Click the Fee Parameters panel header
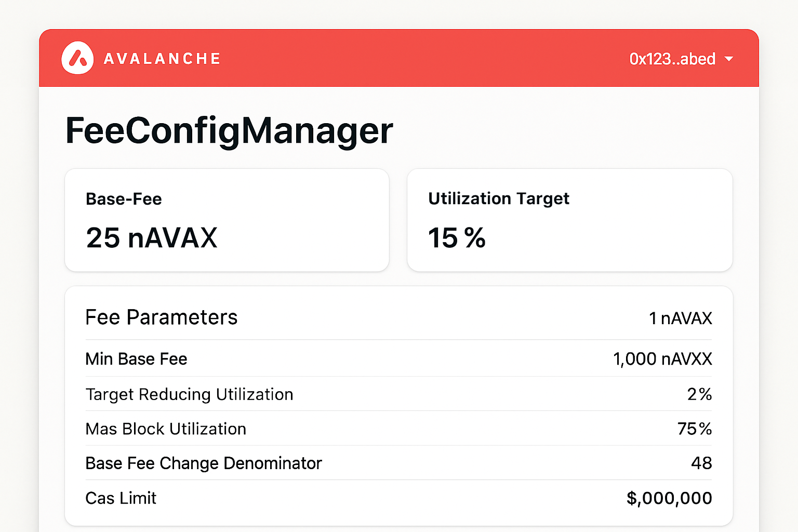Image resolution: width=798 pixels, height=532 pixels. [x=161, y=317]
